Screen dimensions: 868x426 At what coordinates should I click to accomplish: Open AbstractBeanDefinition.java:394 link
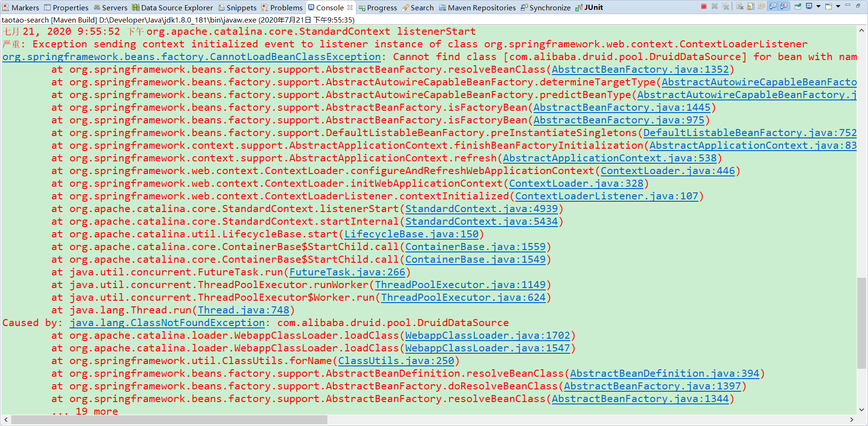click(x=665, y=373)
